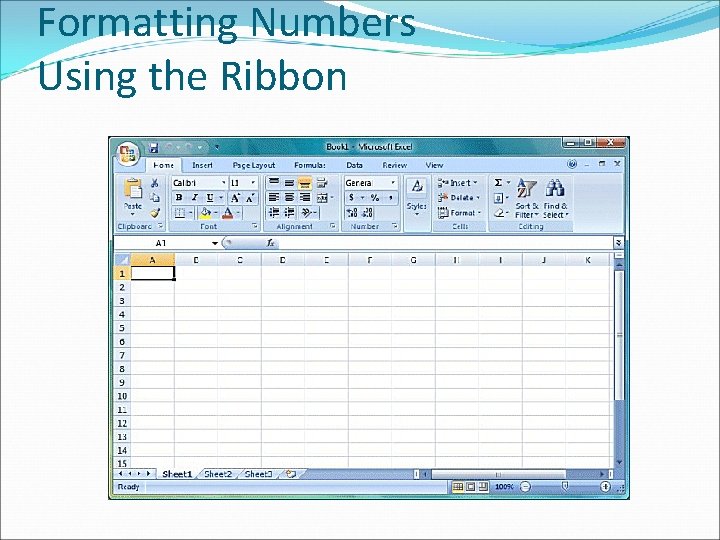Activate the Format Painter brush
This screenshot has width=720, height=540.
[x=155, y=213]
